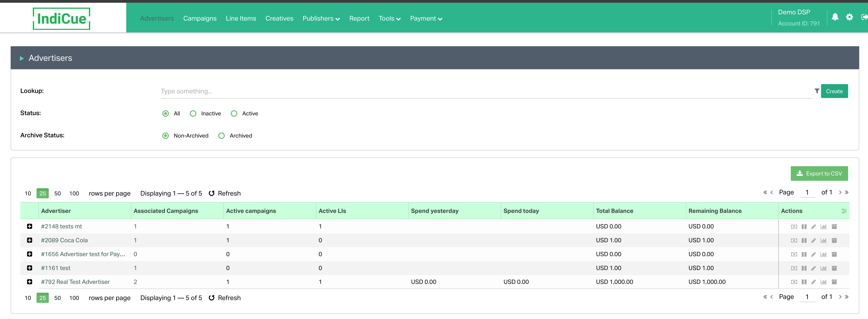Set top pagination to 10 rows per page
The width and height of the screenshot is (868, 319).
28,193
